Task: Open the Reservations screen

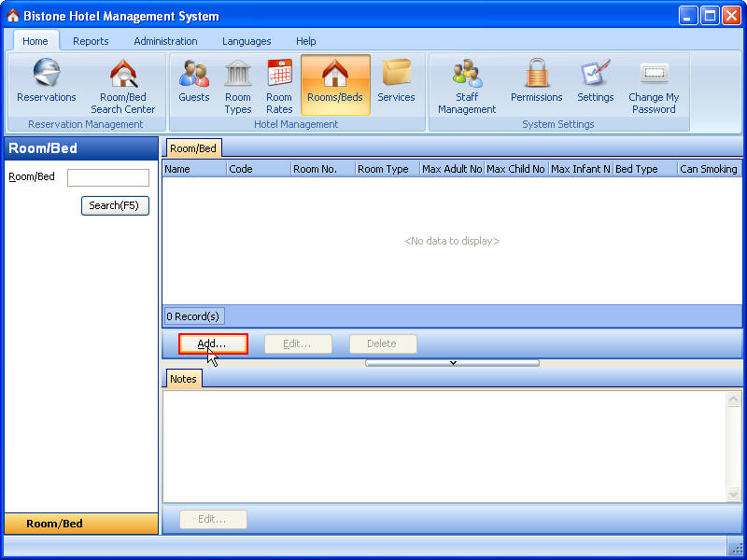Action: coord(46,84)
